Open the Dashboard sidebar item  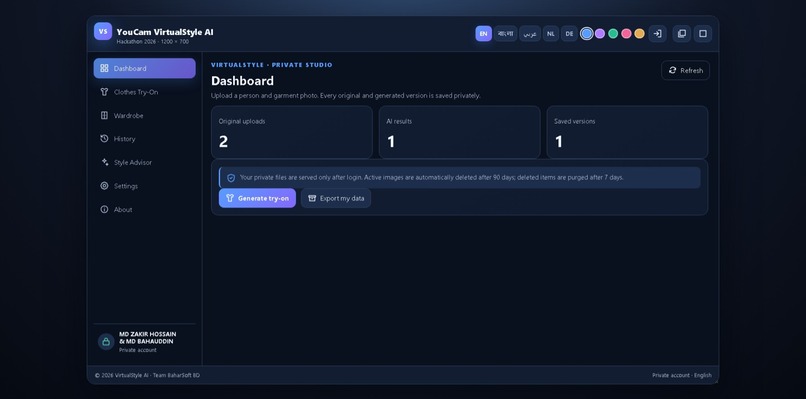pyautogui.click(x=144, y=68)
